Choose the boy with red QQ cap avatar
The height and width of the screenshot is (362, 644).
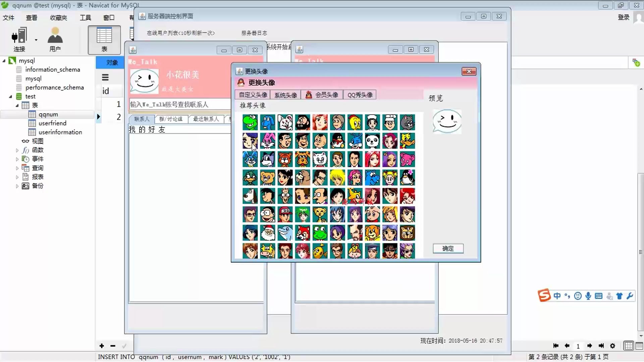[285, 215]
